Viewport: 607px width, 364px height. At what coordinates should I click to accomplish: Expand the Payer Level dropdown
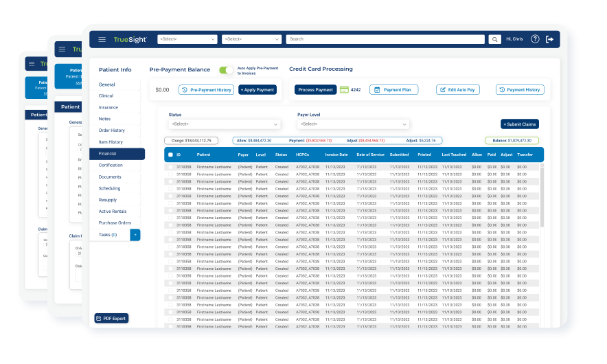point(353,124)
